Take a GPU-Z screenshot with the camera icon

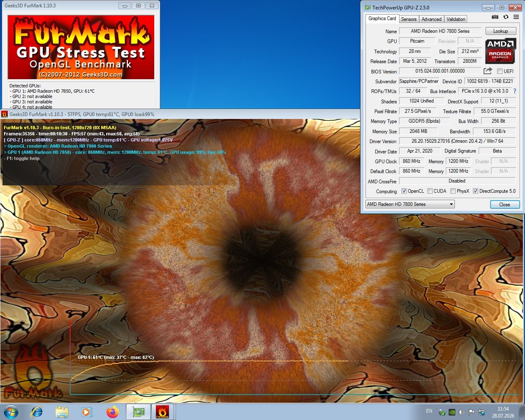click(x=495, y=17)
